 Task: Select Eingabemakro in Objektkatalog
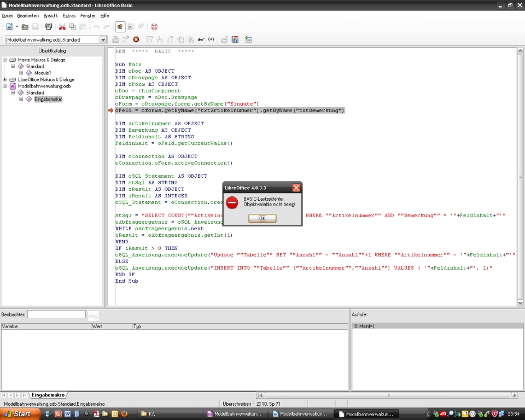48,99
